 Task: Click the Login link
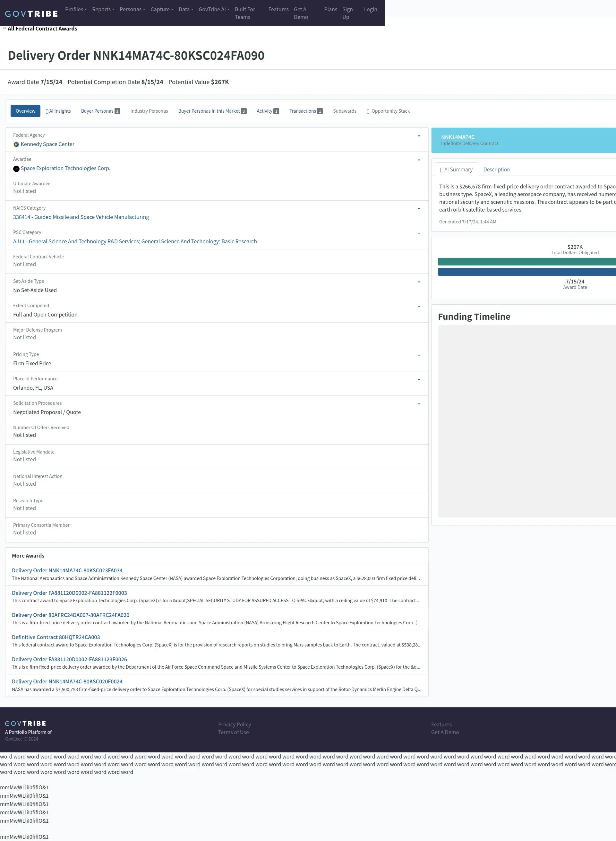click(x=370, y=9)
